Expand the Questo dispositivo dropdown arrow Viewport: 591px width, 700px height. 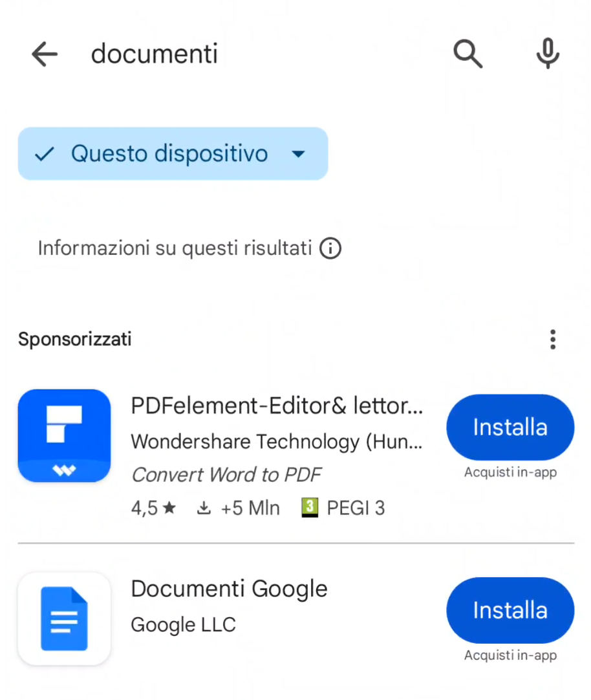(x=297, y=154)
